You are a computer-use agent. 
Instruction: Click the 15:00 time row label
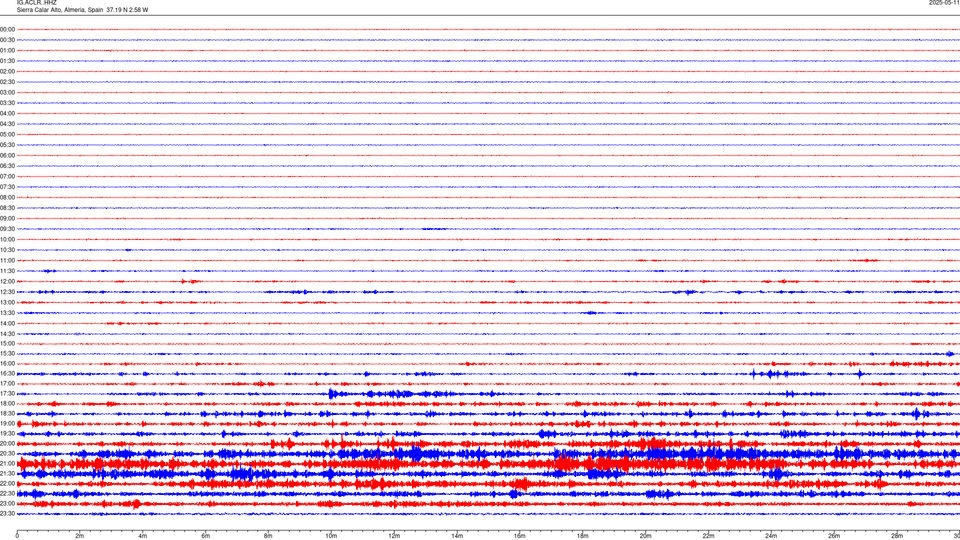(x=7, y=343)
